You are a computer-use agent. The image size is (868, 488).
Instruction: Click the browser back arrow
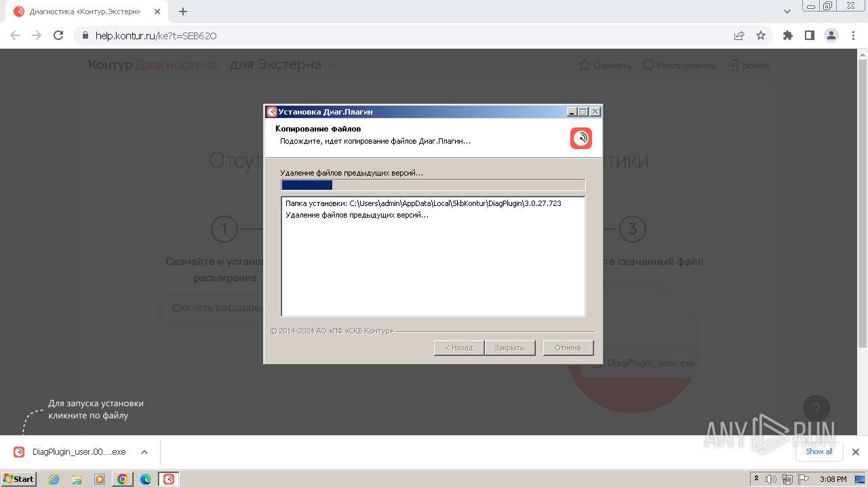(x=15, y=35)
